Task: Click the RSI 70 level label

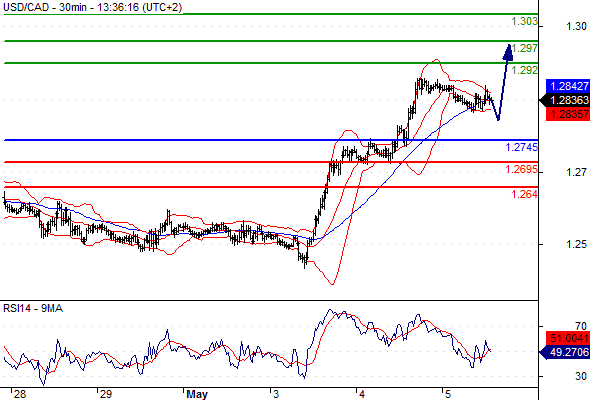Action: tap(581, 326)
